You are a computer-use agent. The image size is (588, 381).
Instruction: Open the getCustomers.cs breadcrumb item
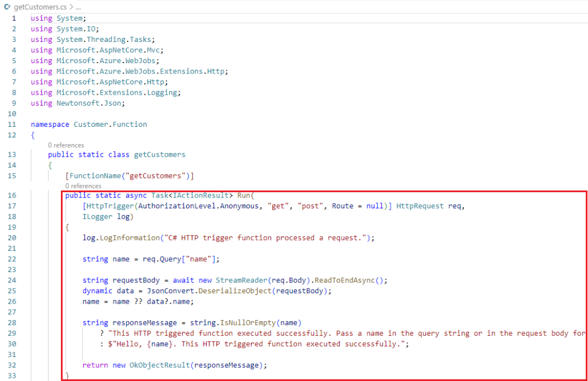[x=40, y=7]
